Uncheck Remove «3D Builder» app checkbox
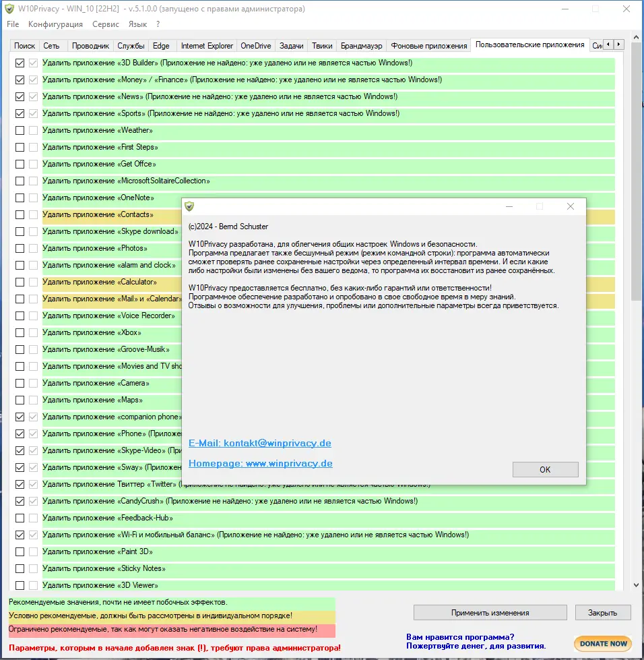Viewport: 644px width, 660px height. [x=20, y=63]
